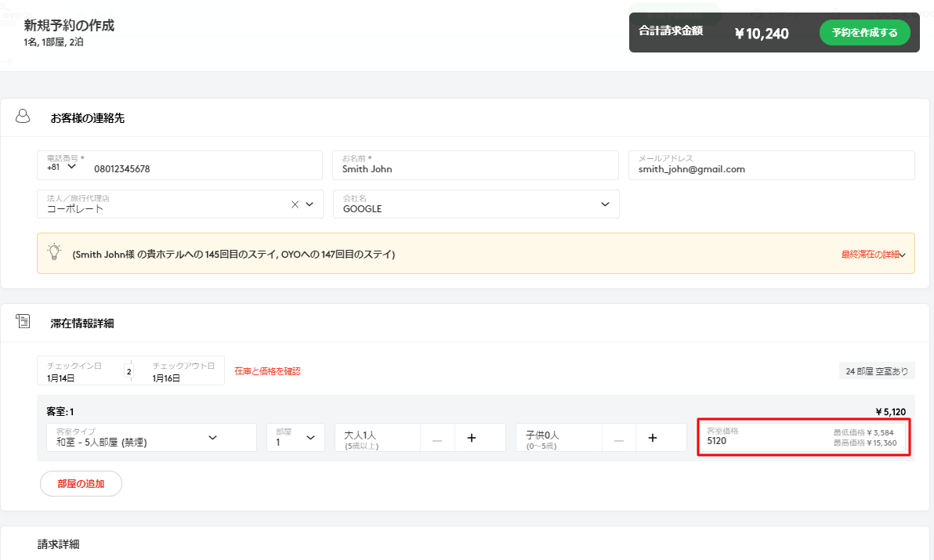Click the nights count 2 badge
This screenshot has width=934, height=560.
[x=129, y=371]
